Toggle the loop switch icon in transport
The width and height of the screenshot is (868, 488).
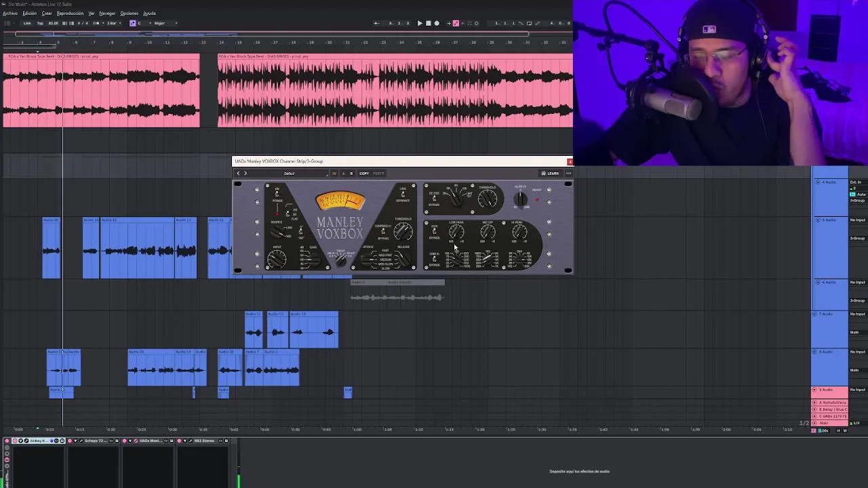[529, 23]
